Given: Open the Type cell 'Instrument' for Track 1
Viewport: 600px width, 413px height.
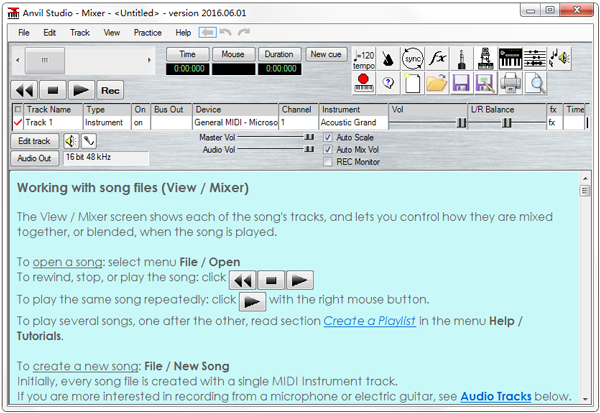Looking at the screenshot, I should (107, 122).
